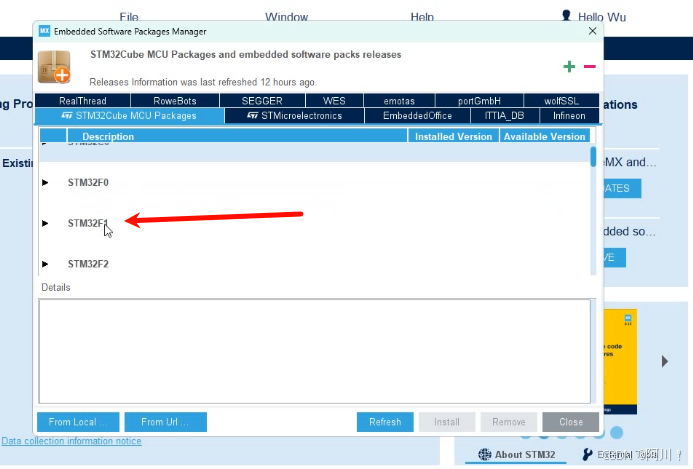The image size is (693, 469).
Task: Expand the STM32F2 tree node
Action: (x=45, y=264)
